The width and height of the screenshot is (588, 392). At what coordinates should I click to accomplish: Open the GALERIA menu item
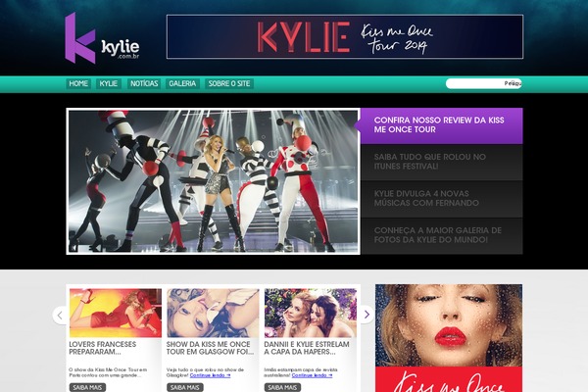pos(182,83)
